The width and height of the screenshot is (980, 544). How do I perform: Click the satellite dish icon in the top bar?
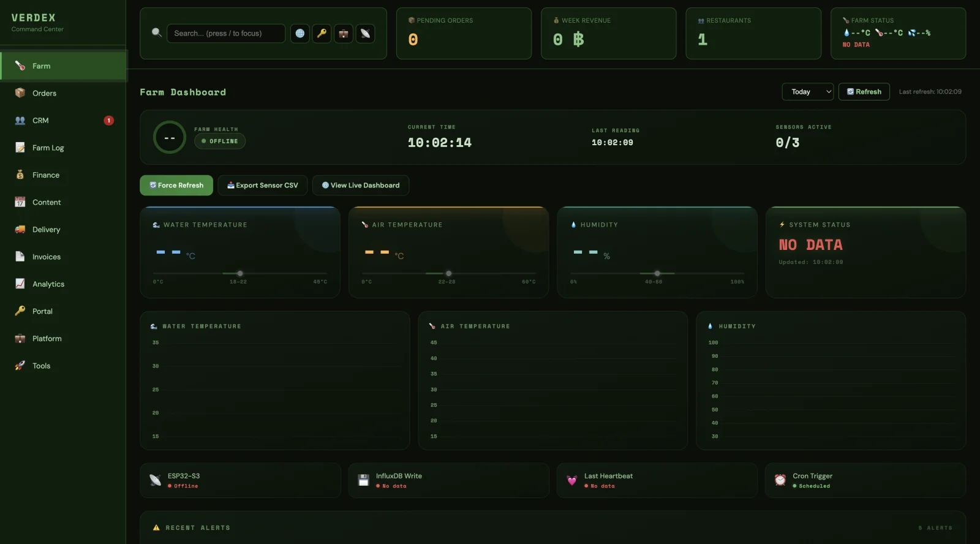tap(366, 34)
